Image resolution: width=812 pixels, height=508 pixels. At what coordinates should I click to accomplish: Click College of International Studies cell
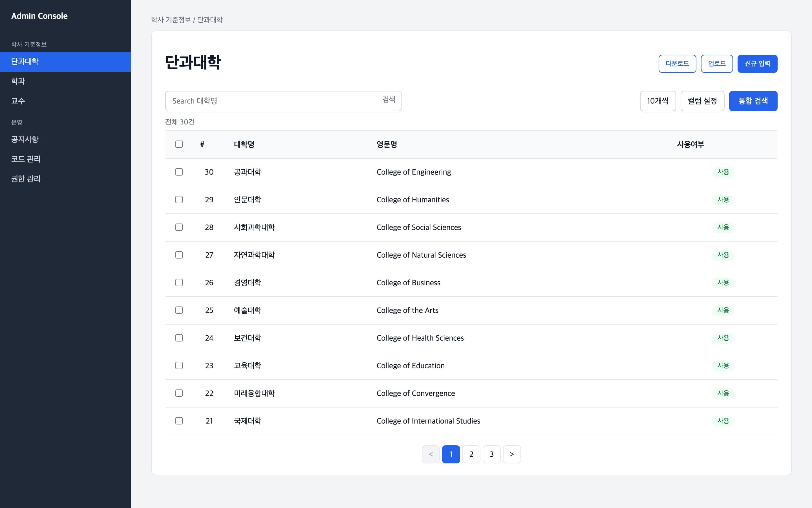click(x=428, y=421)
